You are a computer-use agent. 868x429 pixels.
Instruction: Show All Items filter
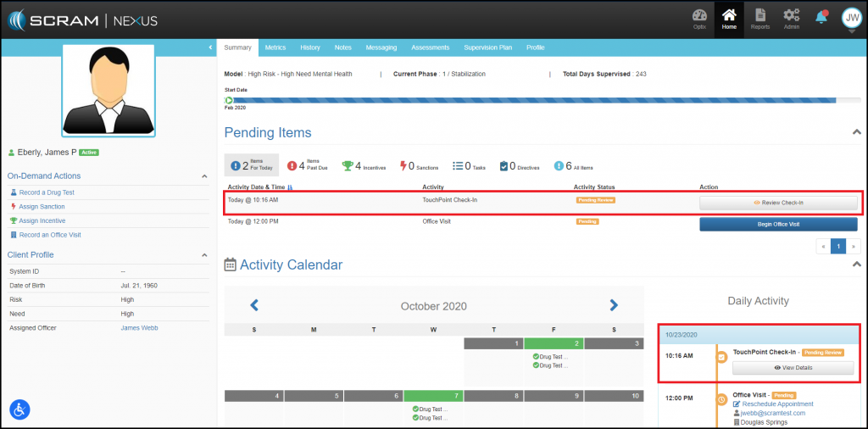pos(574,166)
